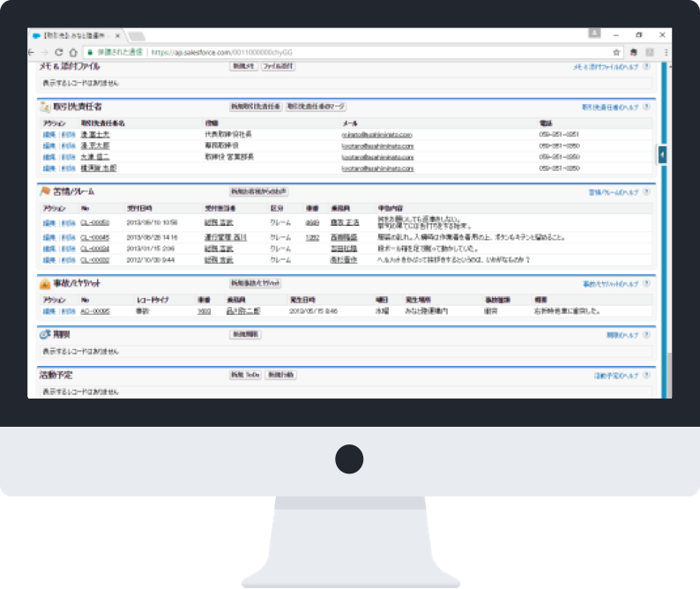Click the new record button in 事故/ヒヤリハット

(255, 283)
